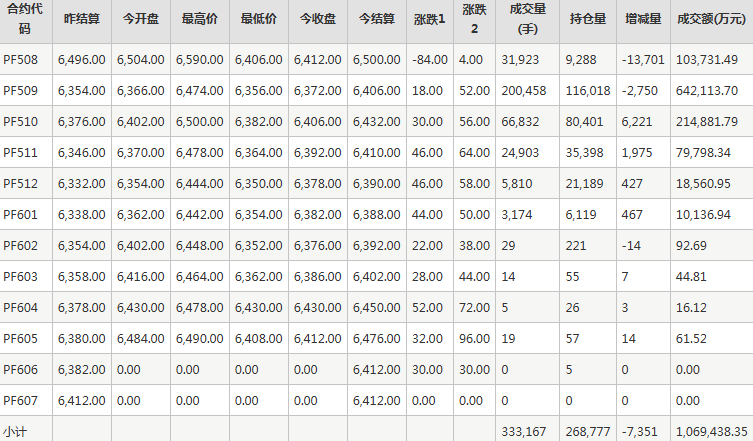Click the 今结算 column header
This screenshot has height=441, width=753.
tap(377, 19)
